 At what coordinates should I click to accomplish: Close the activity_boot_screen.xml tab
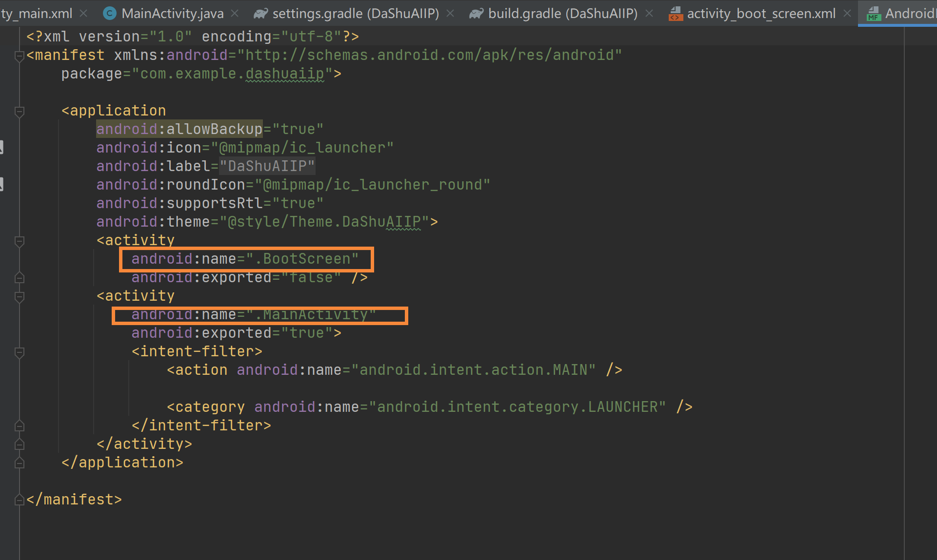[847, 14]
